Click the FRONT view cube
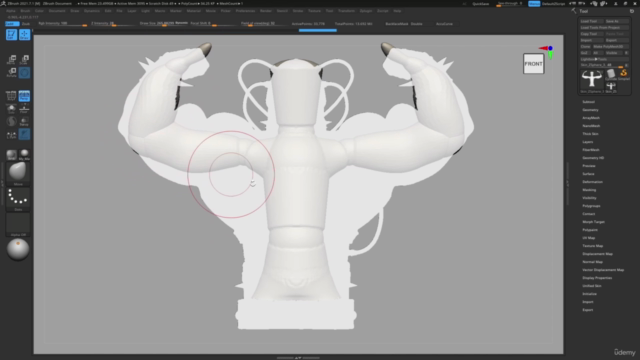Image resolution: width=640 pixels, height=360 pixels. (x=533, y=64)
